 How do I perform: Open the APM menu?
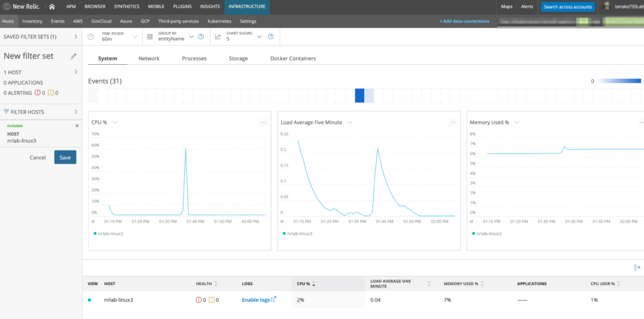click(71, 6)
